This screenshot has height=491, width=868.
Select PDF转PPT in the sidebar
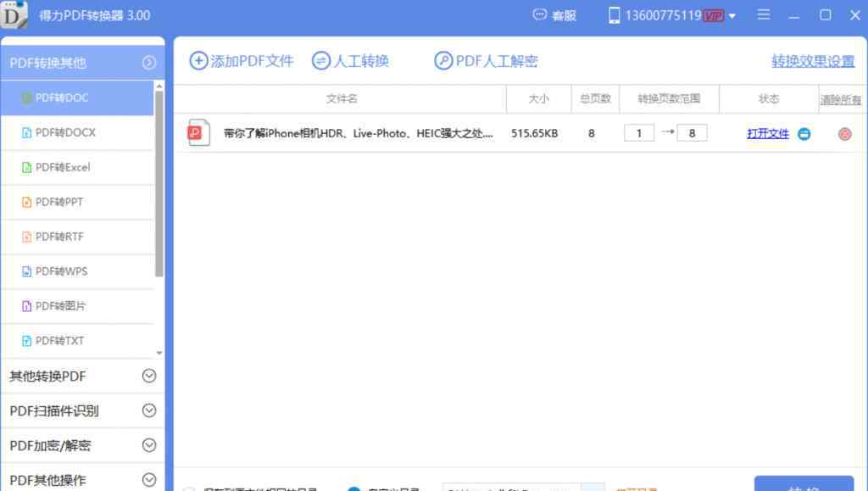(x=58, y=202)
